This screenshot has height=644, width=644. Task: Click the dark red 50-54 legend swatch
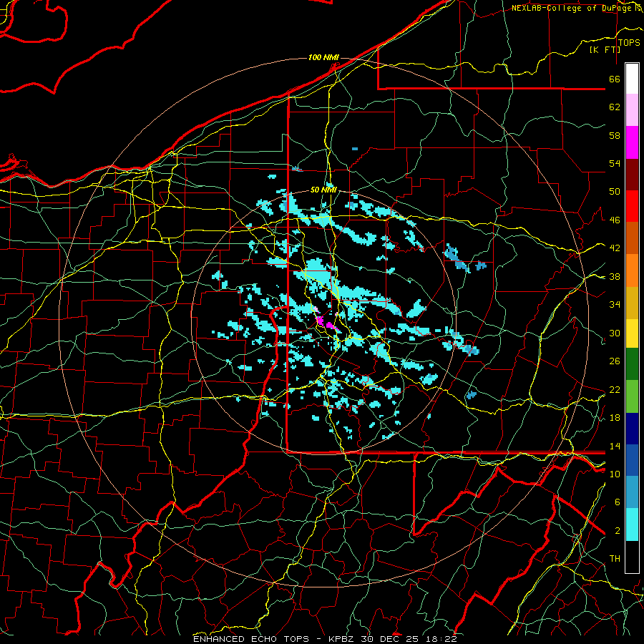pyautogui.click(x=632, y=174)
